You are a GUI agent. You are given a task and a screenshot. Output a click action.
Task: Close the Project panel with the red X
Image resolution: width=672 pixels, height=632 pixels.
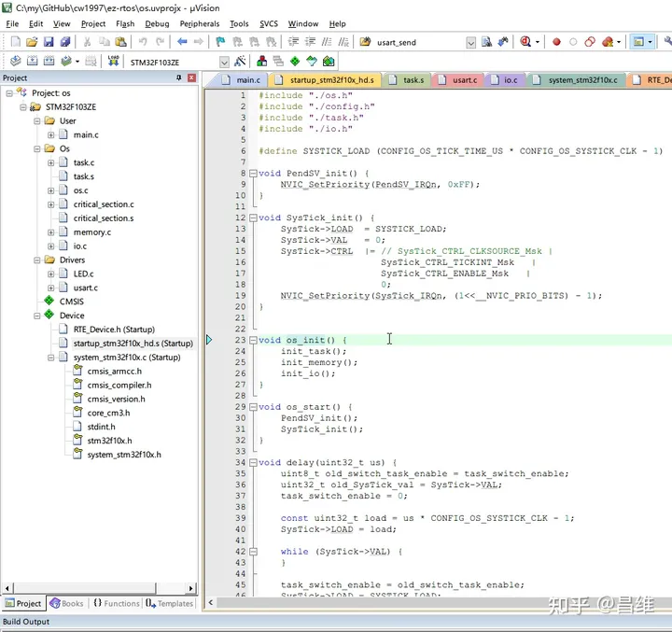pyautogui.click(x=191, y=77)
